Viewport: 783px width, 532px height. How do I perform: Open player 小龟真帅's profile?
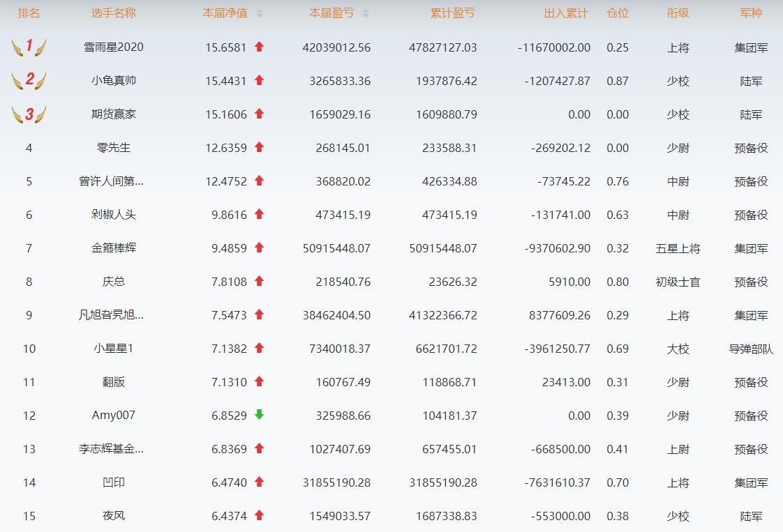113,81
